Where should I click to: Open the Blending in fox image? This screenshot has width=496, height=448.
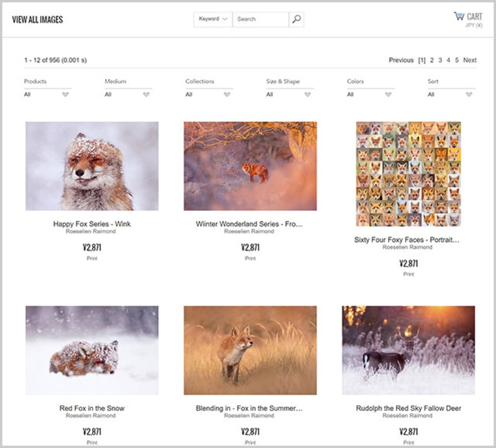(x=250, y=350)
